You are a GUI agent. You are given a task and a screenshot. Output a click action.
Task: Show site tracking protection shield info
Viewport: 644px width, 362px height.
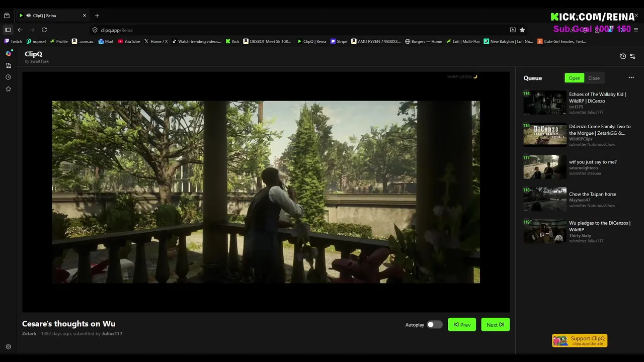click(x=95, y=30)
